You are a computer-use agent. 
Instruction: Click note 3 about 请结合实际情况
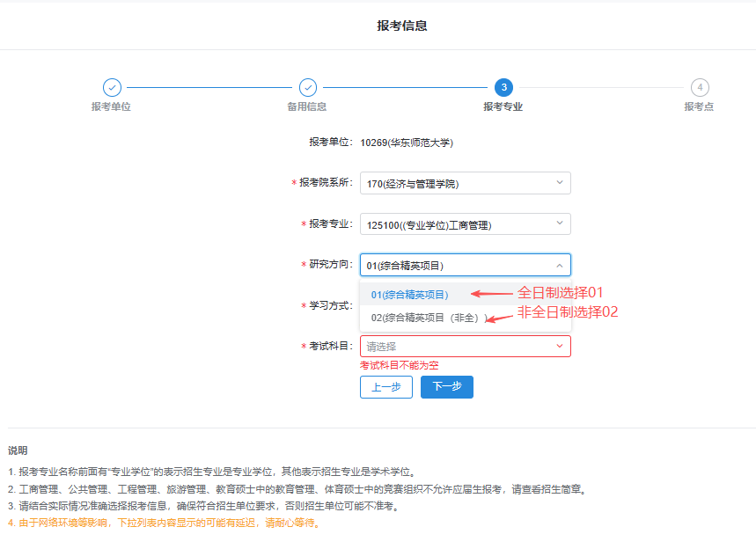(x=204, y=506)
